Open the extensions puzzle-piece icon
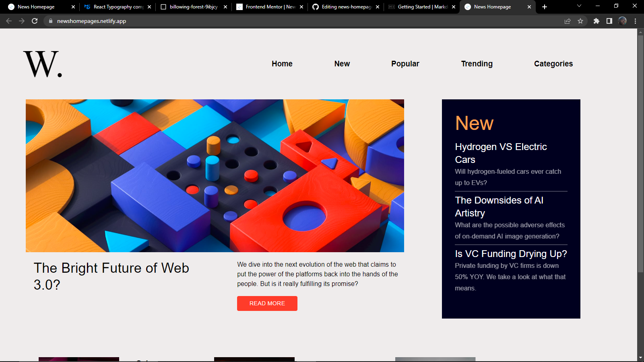 [x=597, y=21]
